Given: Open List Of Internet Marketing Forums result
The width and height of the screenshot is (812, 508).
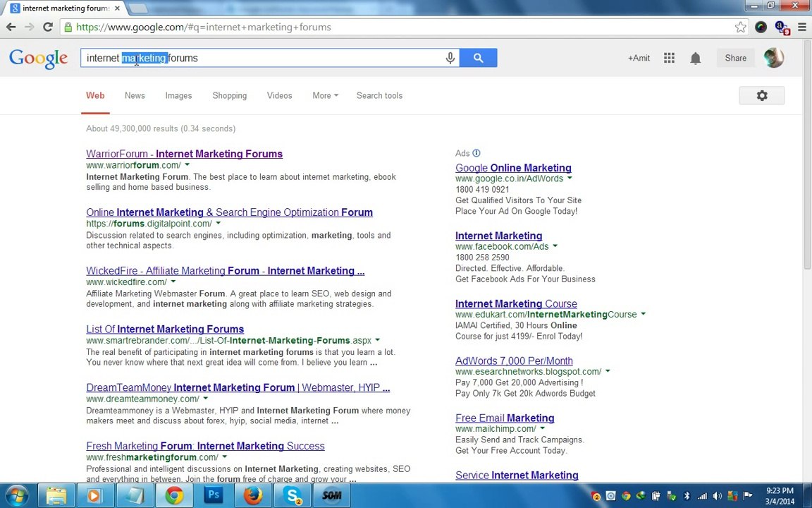Looking at the screenshot, I should coord(165,329).
